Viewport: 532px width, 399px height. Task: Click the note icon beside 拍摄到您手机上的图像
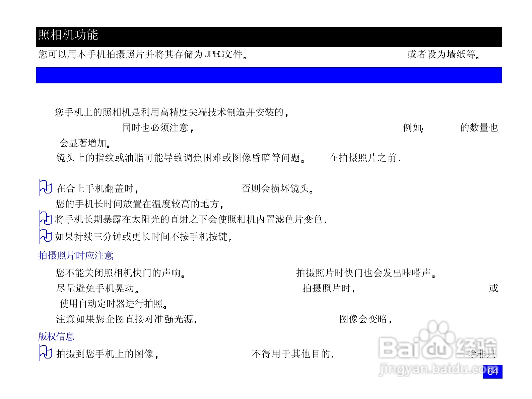[45, 353]
